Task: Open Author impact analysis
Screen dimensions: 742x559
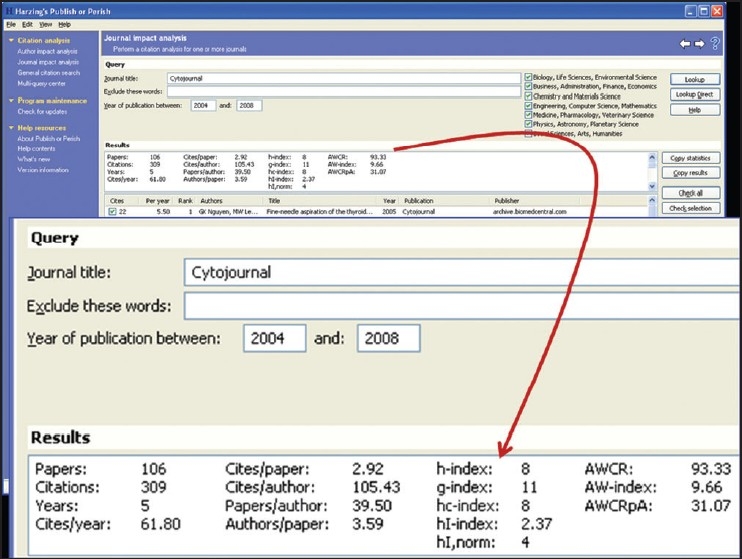Action: click(47, 52)
